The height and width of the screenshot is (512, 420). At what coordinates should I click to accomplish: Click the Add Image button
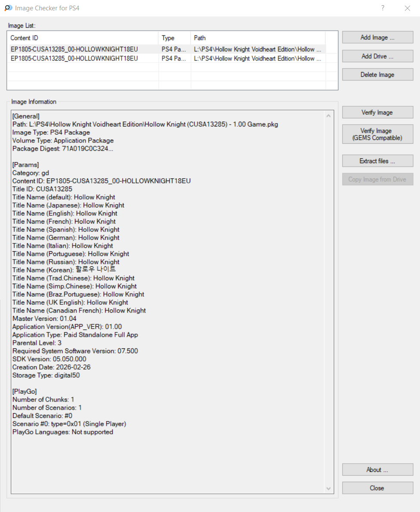(x=378, y=37)
